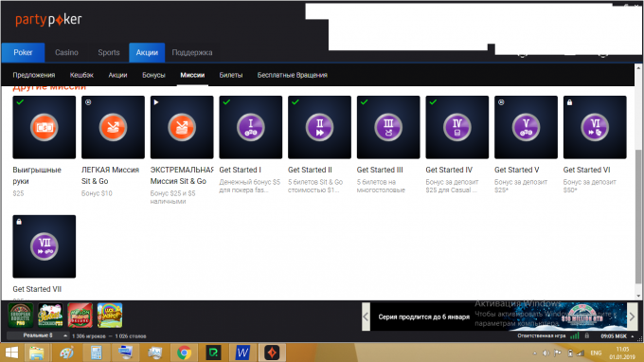
Task: Launch the Luck Jackpot slot game icon
Action: [x=110, y=316]
